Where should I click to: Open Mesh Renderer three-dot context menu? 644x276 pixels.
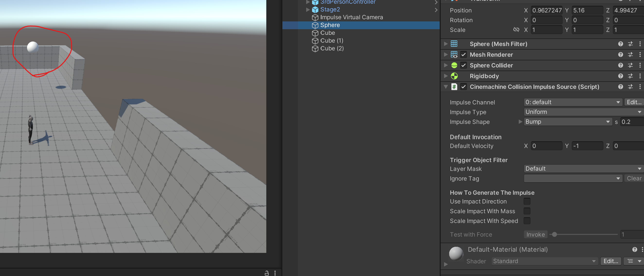pyautogui.click(x=640, y=55)
